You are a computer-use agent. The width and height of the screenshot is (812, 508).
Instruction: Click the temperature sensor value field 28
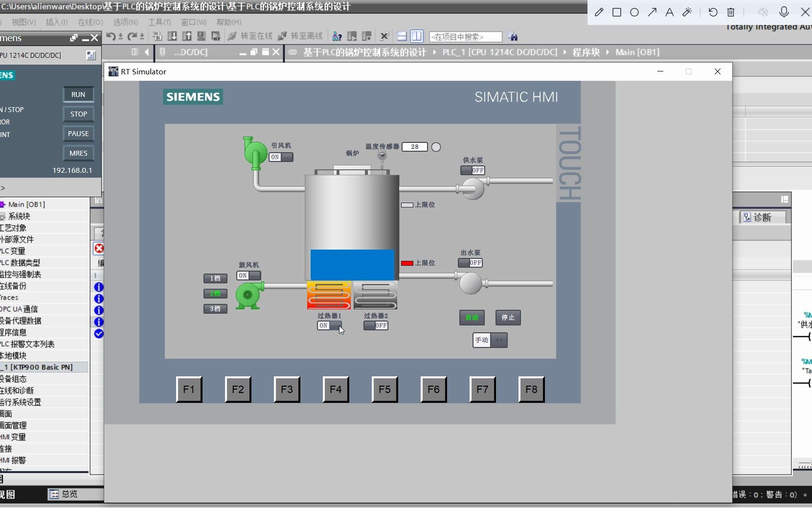415,147
